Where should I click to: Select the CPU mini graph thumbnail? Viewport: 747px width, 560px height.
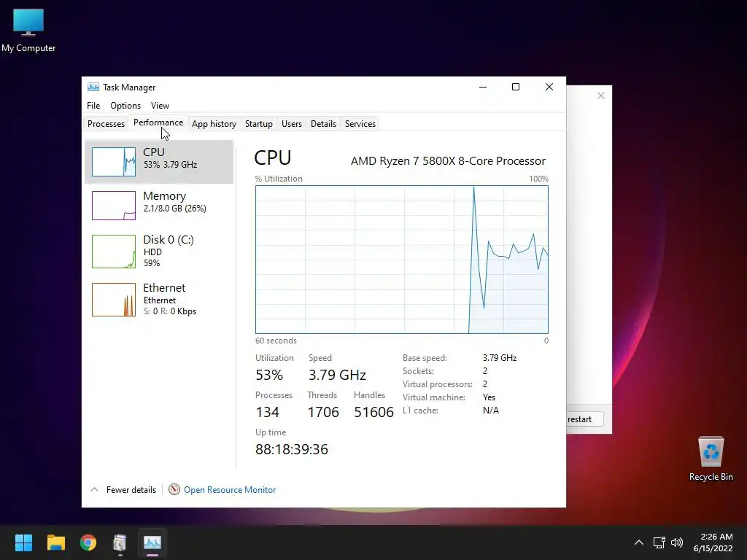click(113, 161)
